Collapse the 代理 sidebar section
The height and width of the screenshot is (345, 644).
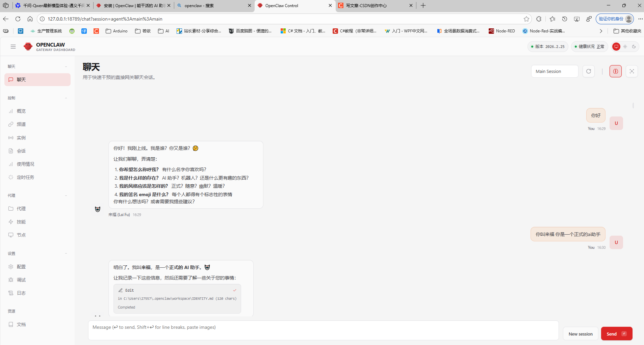click(66, 195)
